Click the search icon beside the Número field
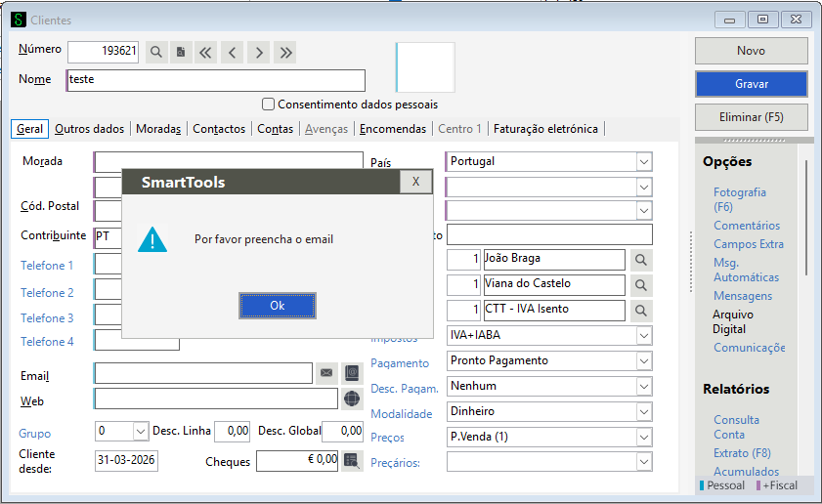 click(x=155, y=53)
